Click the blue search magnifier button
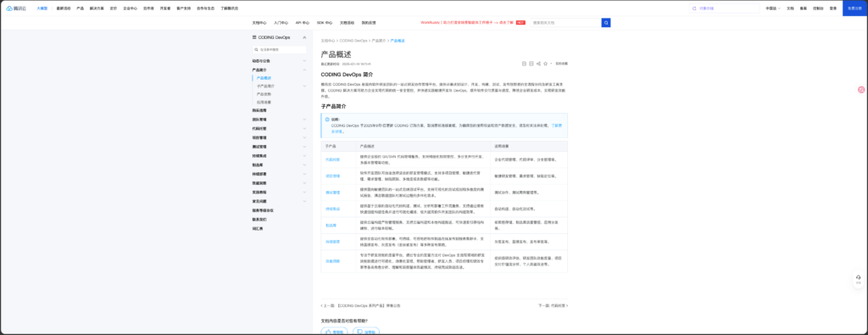 pyautogui.click(x=606, y=23)
